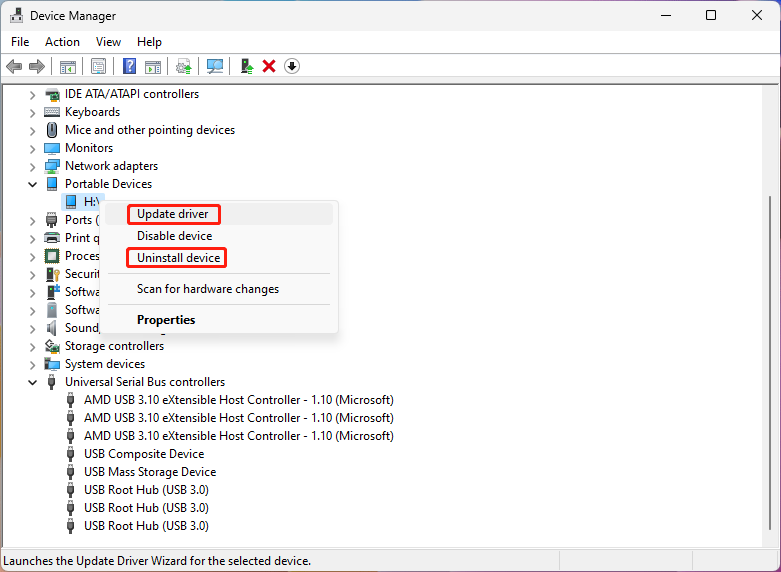Image resolution: width=781 pixels, height=572 pixels.
Task: Choose Update driver from context menu
Action: (x=219, y=214)
